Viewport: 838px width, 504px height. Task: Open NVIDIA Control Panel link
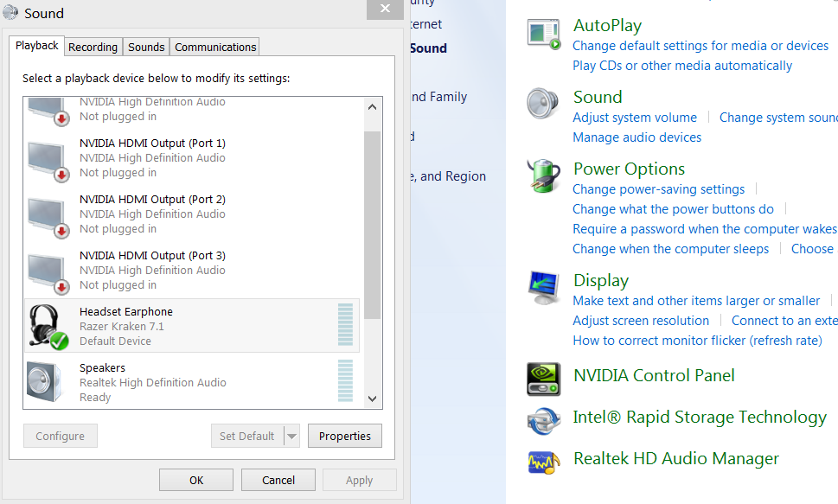[x=654, y=376]
